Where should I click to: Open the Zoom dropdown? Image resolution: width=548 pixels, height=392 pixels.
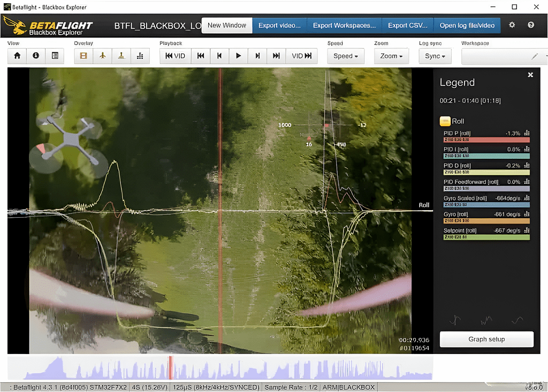391,56
